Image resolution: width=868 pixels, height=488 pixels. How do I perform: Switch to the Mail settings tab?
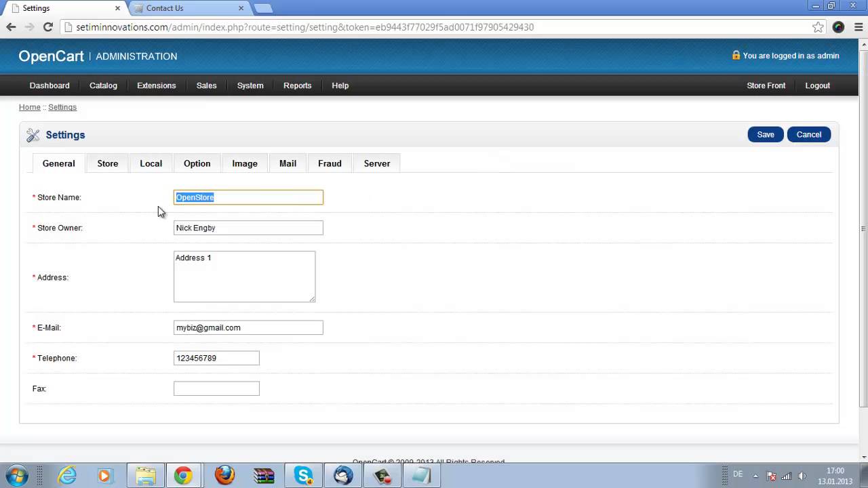coord(288,163)
